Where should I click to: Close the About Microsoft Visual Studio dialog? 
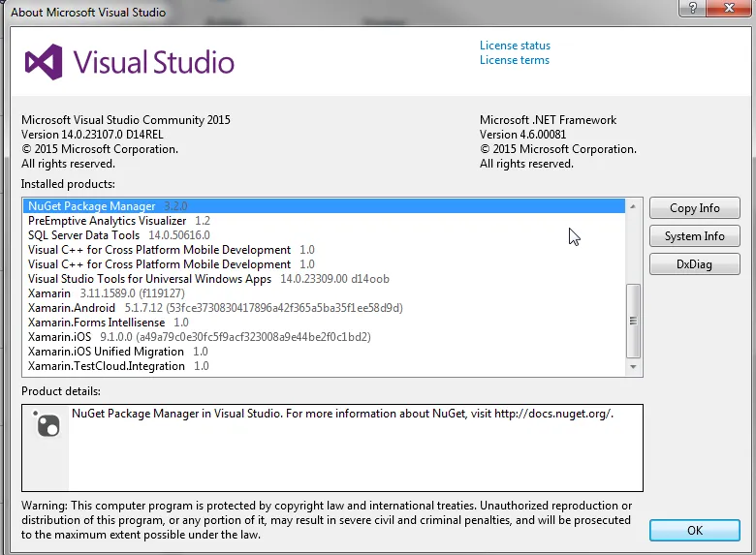730,8
